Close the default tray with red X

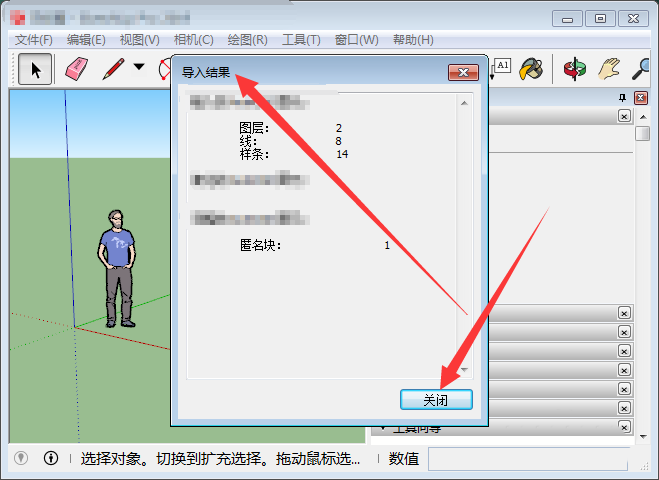pos(641,98)
